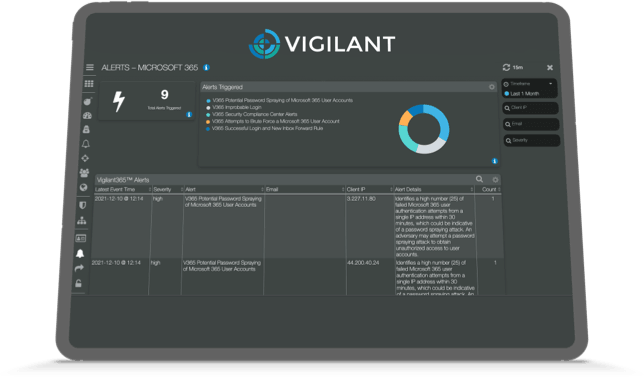The image size is (644, 377).
Task: Open the network hierarchy icon in sidebar
Action: 82,221
